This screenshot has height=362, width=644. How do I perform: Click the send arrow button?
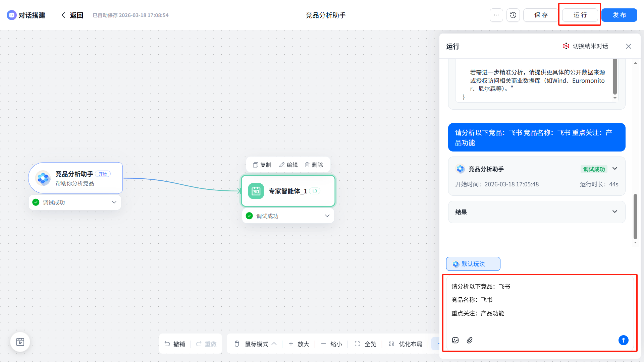pos(623,340)
